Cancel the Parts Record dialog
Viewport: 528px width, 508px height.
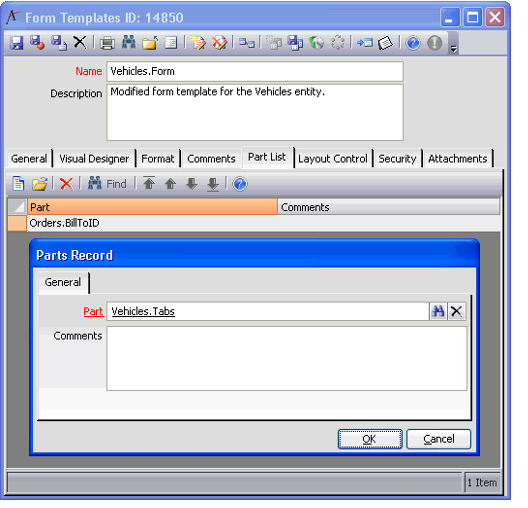[438, 439]
